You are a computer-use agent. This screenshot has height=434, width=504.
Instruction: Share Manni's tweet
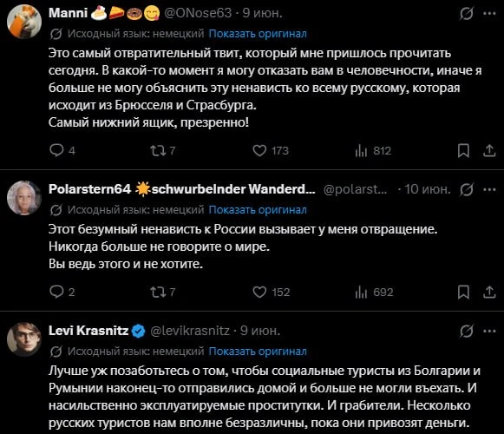click(489, 150)
